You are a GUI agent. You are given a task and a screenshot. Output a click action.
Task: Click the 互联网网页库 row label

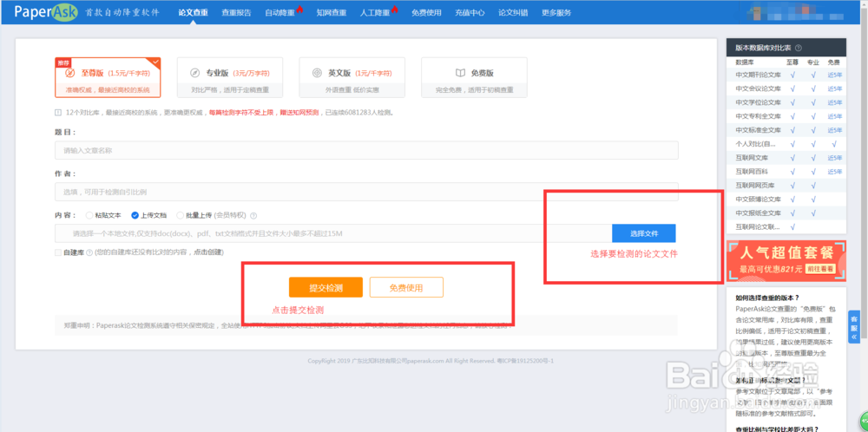(754, 186)
